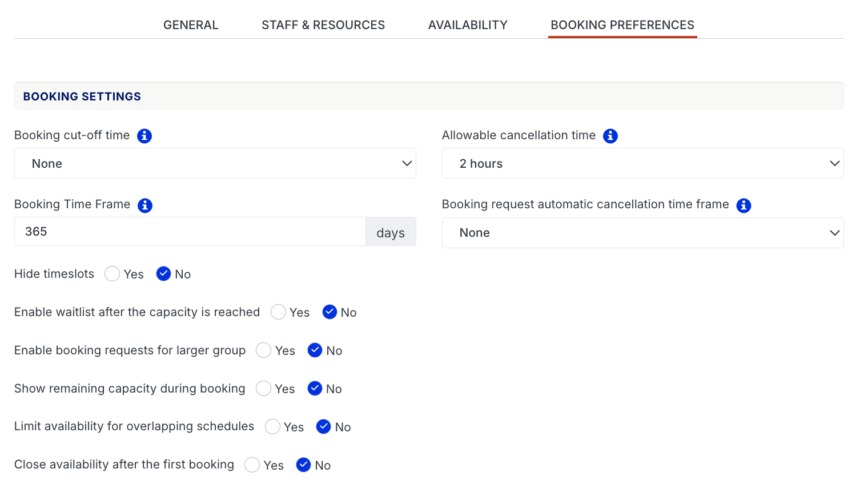Click info icon for automatic cancellation time frame
This screenshot has width=868, height=493.
pyautogui.click(x=744, y=205)
